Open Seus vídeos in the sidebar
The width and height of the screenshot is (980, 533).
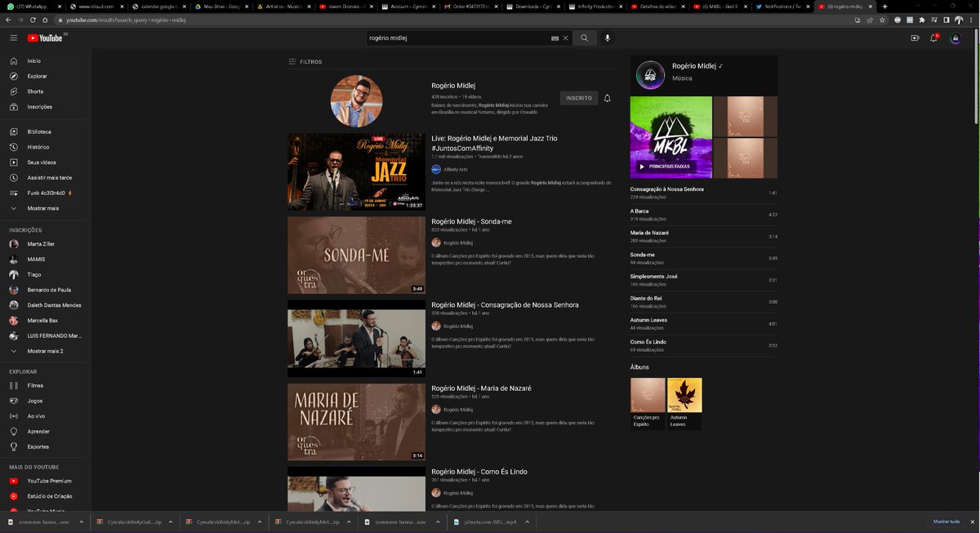point(46,162)
